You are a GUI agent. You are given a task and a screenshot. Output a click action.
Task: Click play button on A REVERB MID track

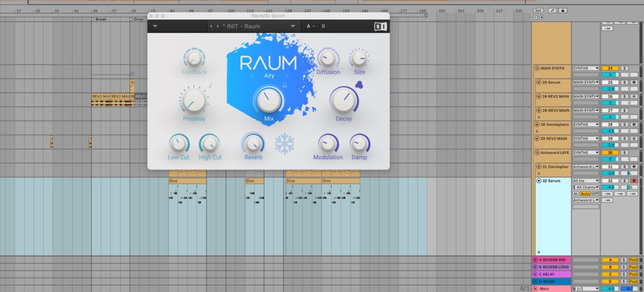(535, 260)
